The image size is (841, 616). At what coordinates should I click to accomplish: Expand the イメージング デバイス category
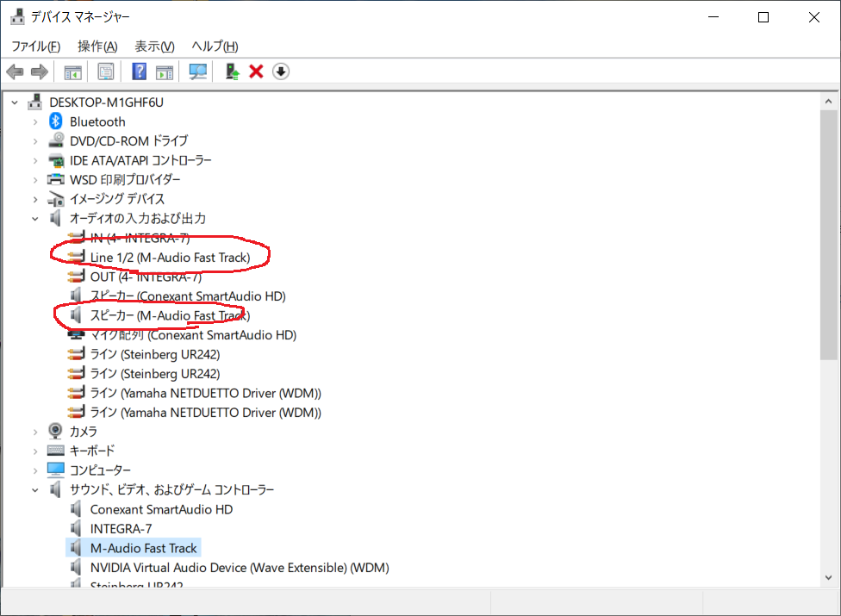tap(35, 199)
